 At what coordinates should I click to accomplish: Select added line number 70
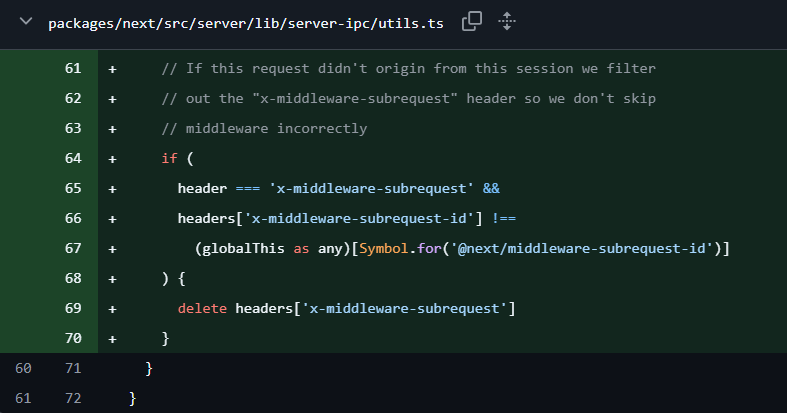point(72,338)
